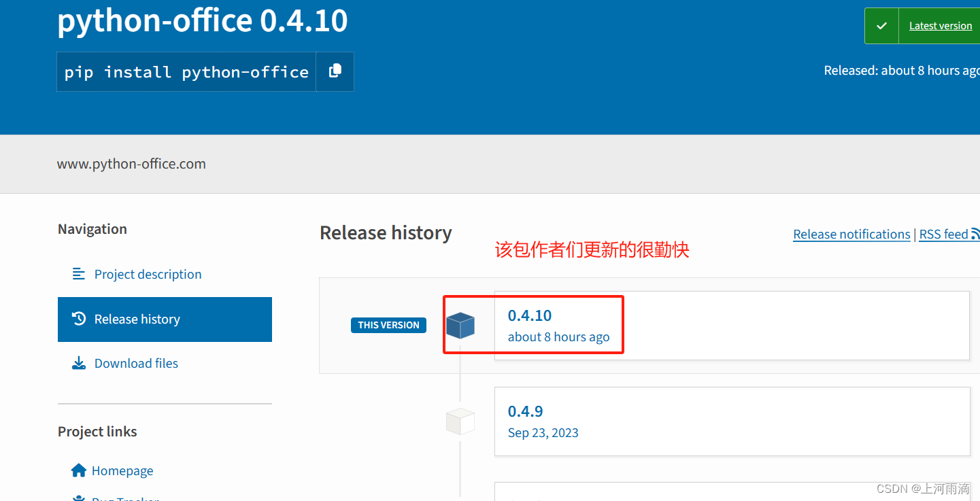980x501 pixels.
Task: Select the Download files icon
Action: click(x=79, y=362)
